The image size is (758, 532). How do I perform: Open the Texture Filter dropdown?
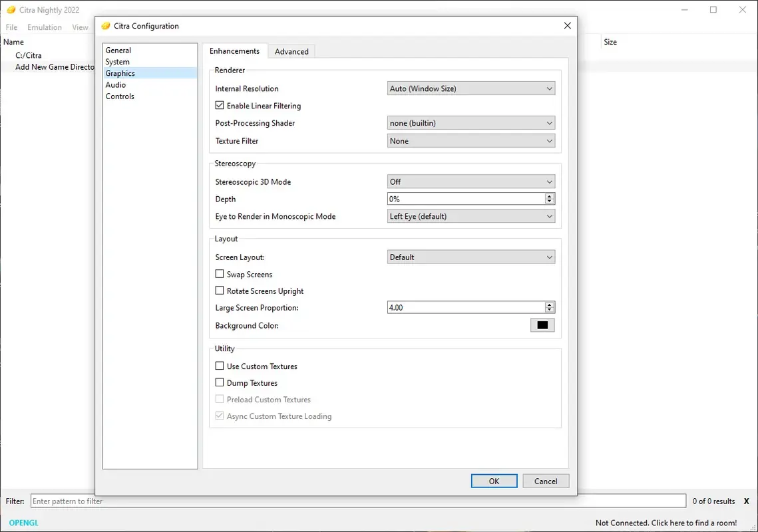click(471, 140)
